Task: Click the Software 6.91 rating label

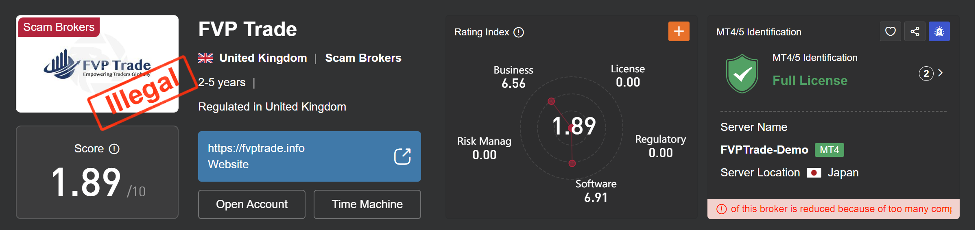Action: 596,191
